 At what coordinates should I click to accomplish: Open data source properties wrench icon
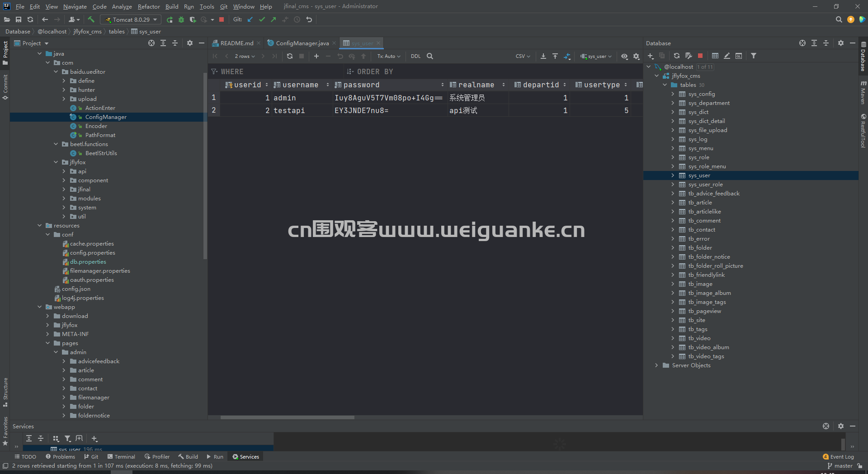[689, 56]
